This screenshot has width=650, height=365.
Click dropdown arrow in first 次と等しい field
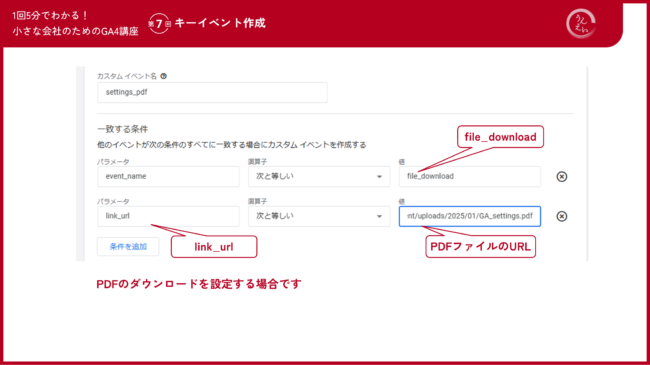click(379, 177)
